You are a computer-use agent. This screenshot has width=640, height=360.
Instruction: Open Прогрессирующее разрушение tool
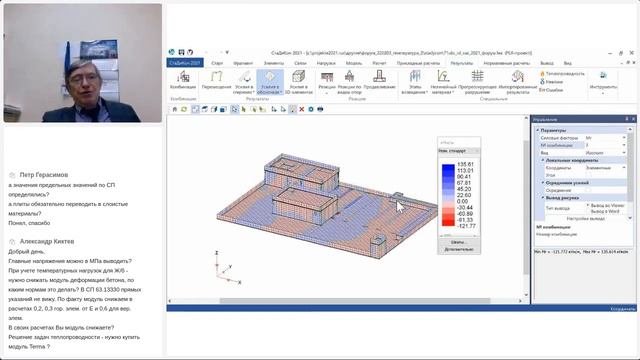tap(477, 82)
